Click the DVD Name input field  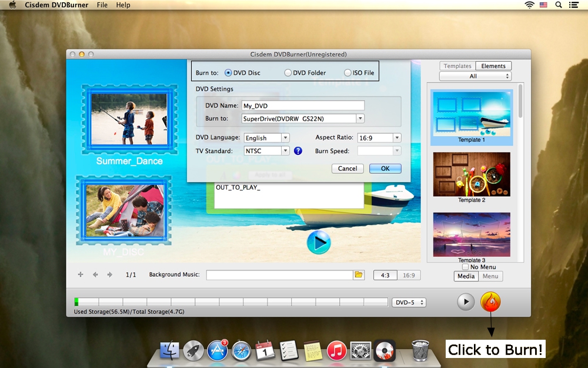[x=303, y=105]
